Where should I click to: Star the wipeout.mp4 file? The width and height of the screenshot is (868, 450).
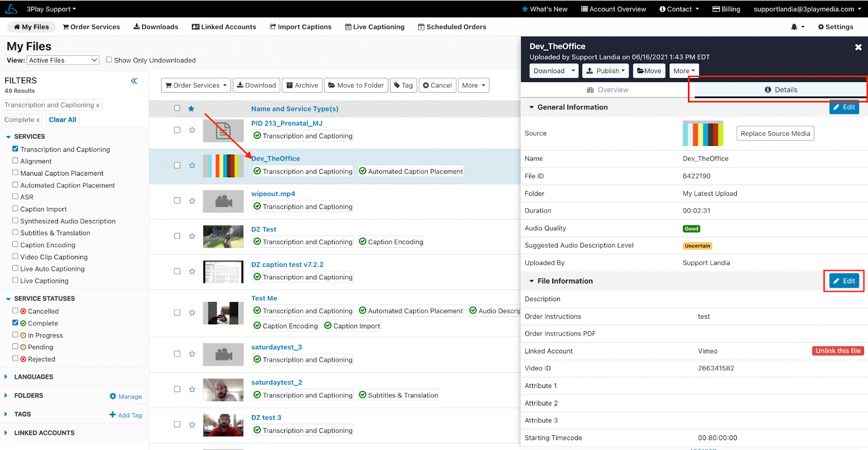coord(192,201)
